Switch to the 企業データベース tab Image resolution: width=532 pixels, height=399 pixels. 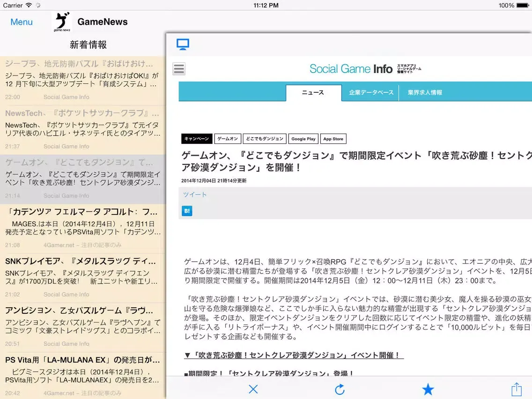[x=371, y=93]
